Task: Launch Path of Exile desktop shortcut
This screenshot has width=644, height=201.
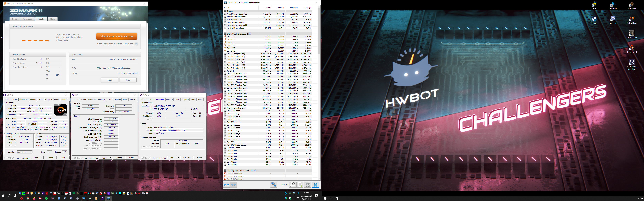Action: pyautogui.click(x=632, y=20)
